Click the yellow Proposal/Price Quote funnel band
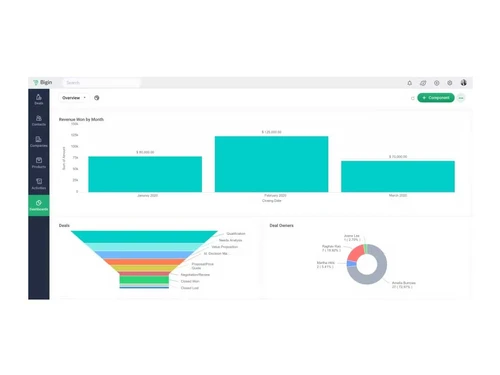 pyautogui.click(x=144, y=268)
